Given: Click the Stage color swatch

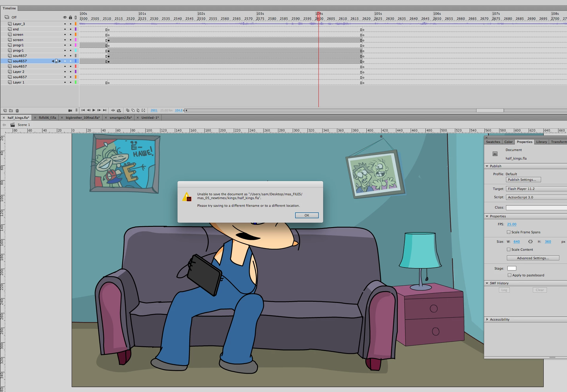Looking at the screenshot, I should pos(512,268).
